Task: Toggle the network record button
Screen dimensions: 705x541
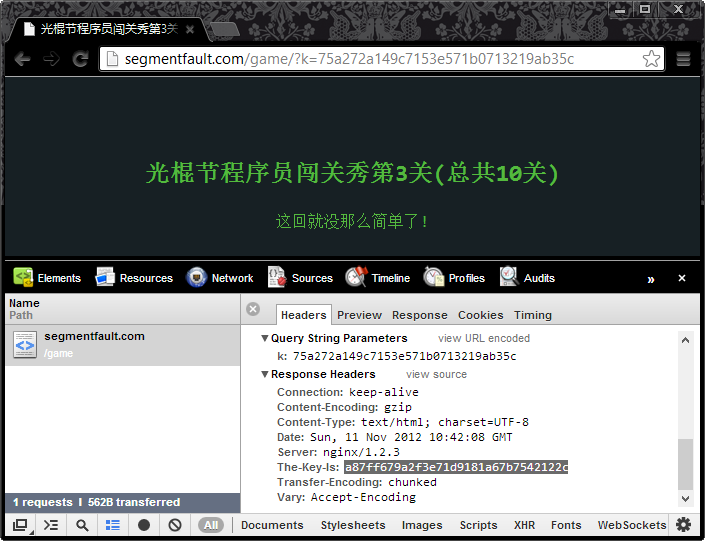Action: point(144,525)
